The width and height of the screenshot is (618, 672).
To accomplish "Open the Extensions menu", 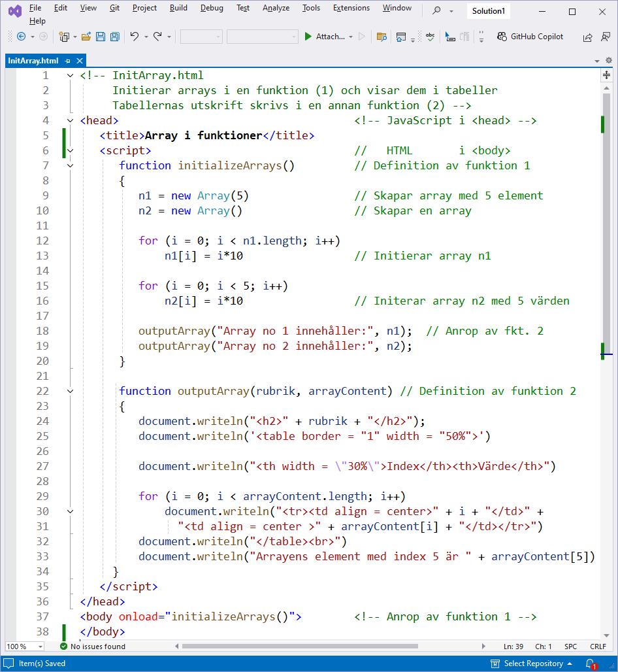I will [351, 8].
